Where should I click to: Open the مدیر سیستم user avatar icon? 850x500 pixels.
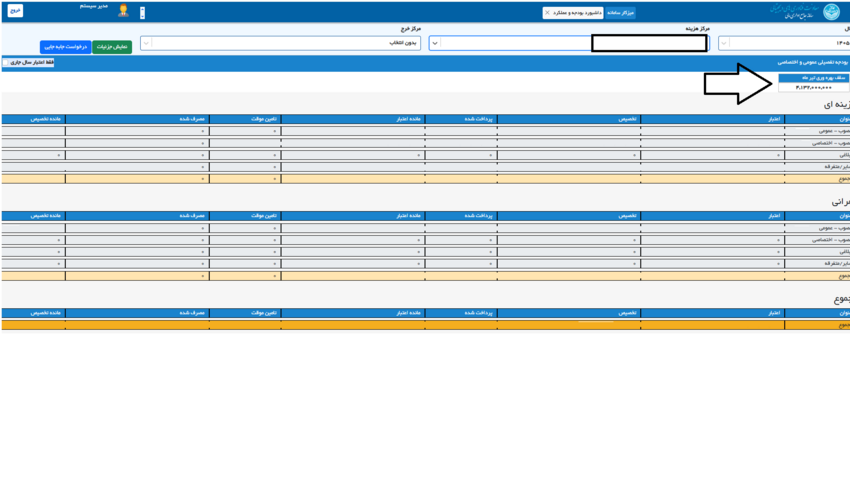point(123,11)
